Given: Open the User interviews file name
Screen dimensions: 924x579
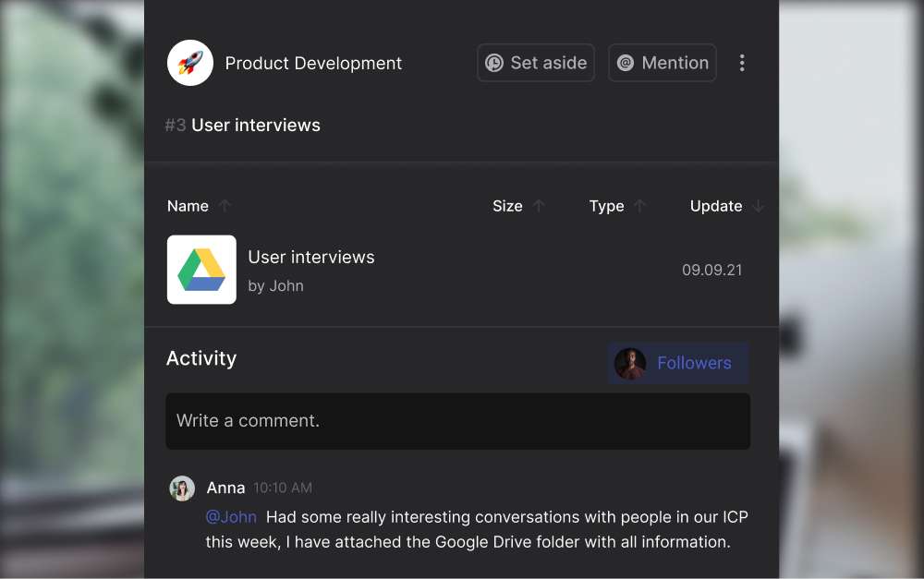Looking at the screenshot, I should (x=311, y=258).
